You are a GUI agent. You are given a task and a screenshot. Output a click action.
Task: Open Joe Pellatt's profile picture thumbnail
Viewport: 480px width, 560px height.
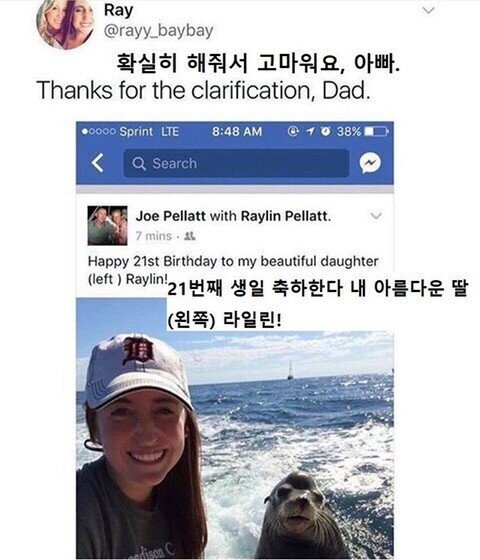pyautogui.click(x=108, y=225)
